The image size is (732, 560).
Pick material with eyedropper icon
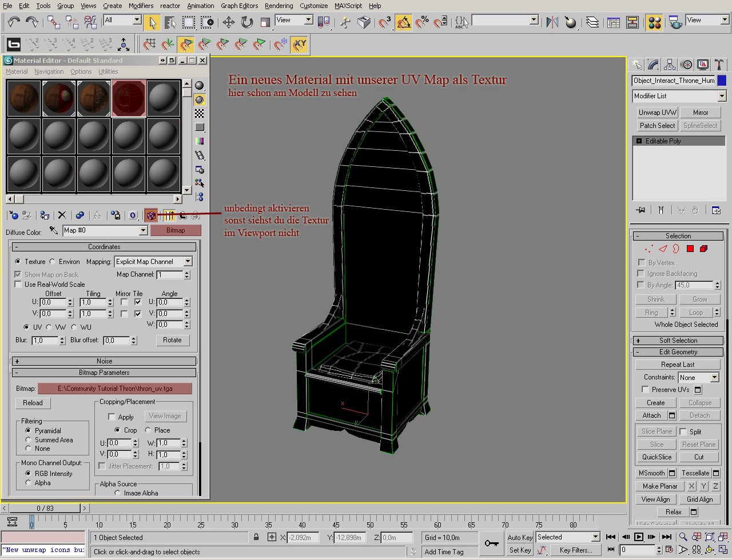pyautogui.click(x=54, y=230)
